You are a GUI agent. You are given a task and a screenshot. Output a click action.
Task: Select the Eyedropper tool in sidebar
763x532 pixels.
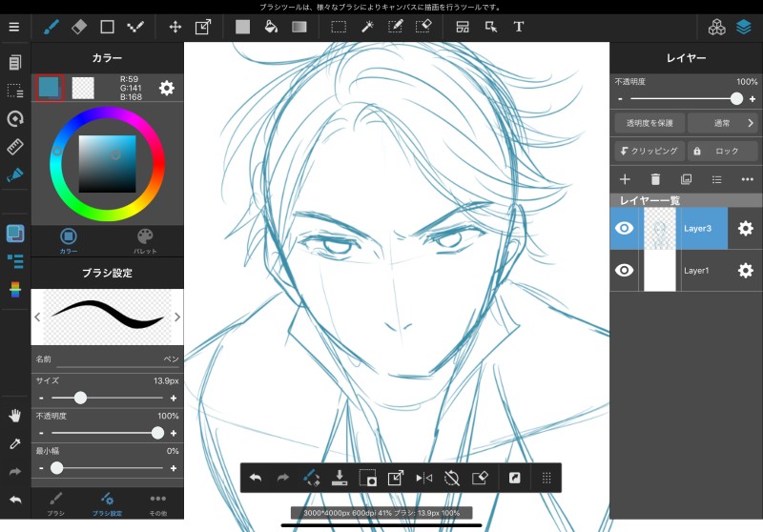[x=15, y=443]
